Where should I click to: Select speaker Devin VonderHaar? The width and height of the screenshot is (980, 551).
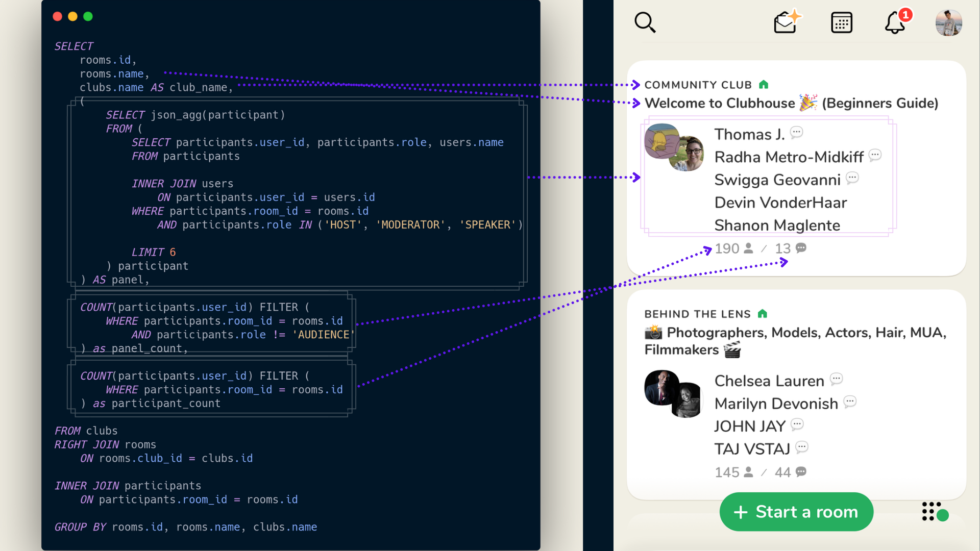[780, 203]
